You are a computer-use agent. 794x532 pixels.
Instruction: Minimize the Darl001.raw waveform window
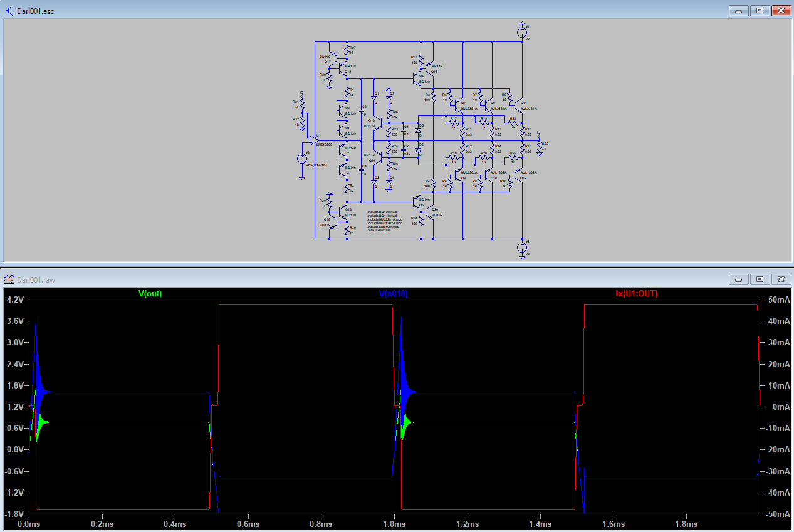tap(739, 279)
